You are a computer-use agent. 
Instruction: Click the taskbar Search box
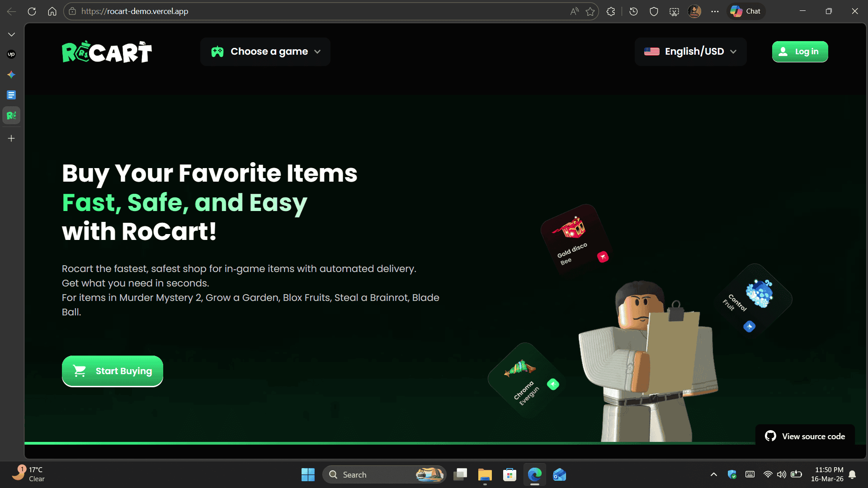point(384,474)
